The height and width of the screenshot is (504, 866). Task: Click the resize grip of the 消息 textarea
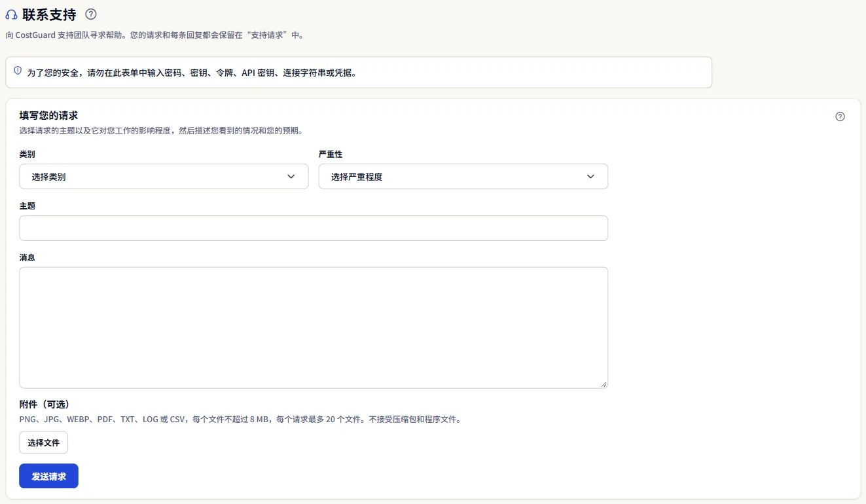point(604,384)
